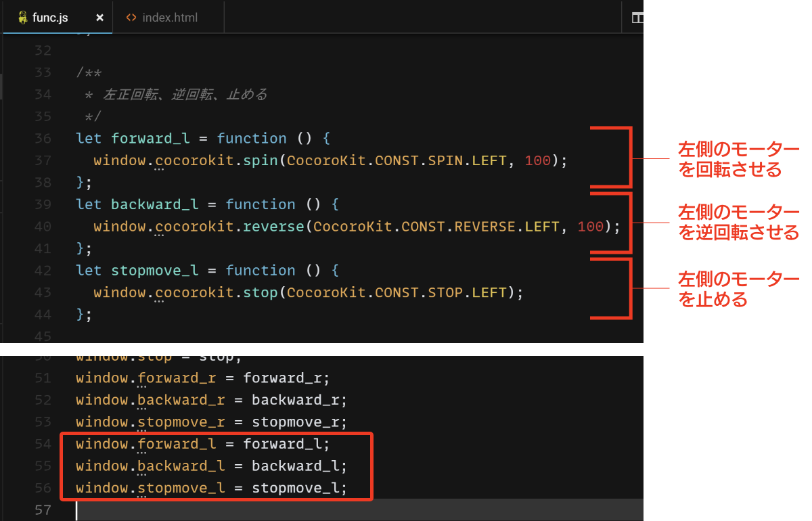The height and width of the screenshot is (521, 812).
Task: Click the underlined cocorokit word on line 37
Action: [196, 160]
